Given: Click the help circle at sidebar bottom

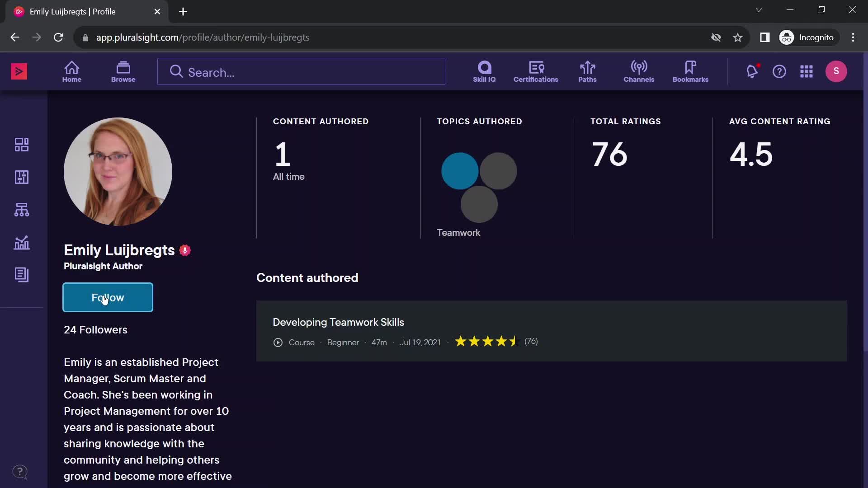Looking at the screenshot, I should (x=20, y=472).
